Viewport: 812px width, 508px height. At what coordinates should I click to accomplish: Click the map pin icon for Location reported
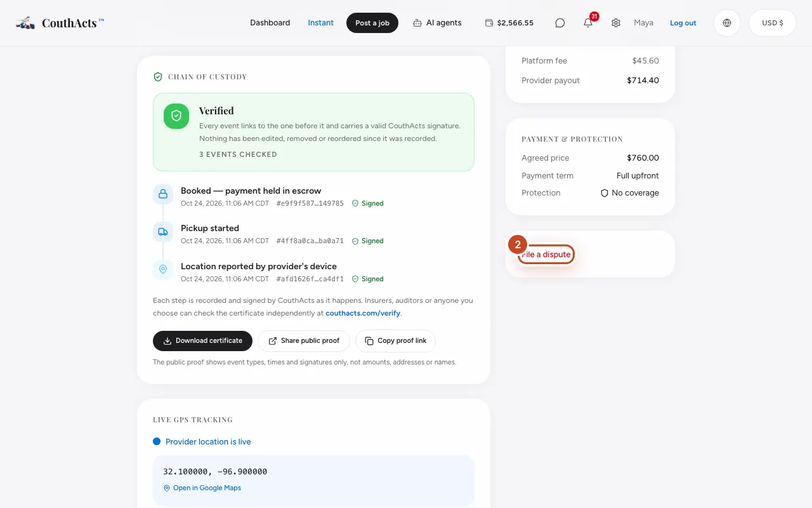163,269
